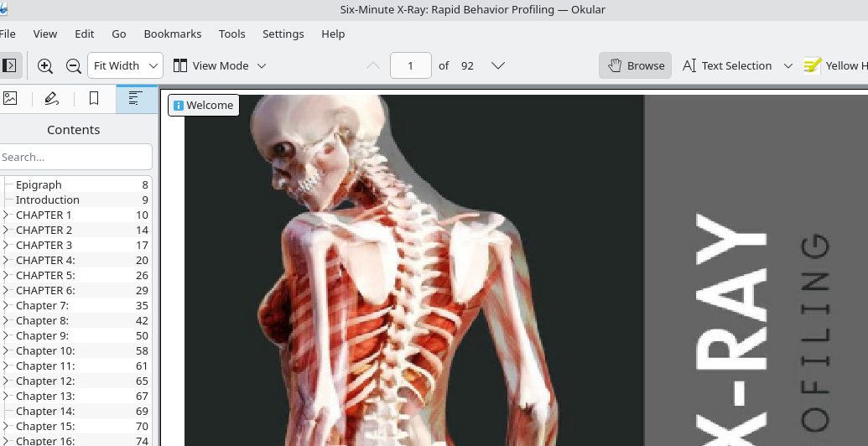The width and height of the screenshot is (868, 446).
Task: Switch to the Contents sidebar tab
Action: click(136, 98)
